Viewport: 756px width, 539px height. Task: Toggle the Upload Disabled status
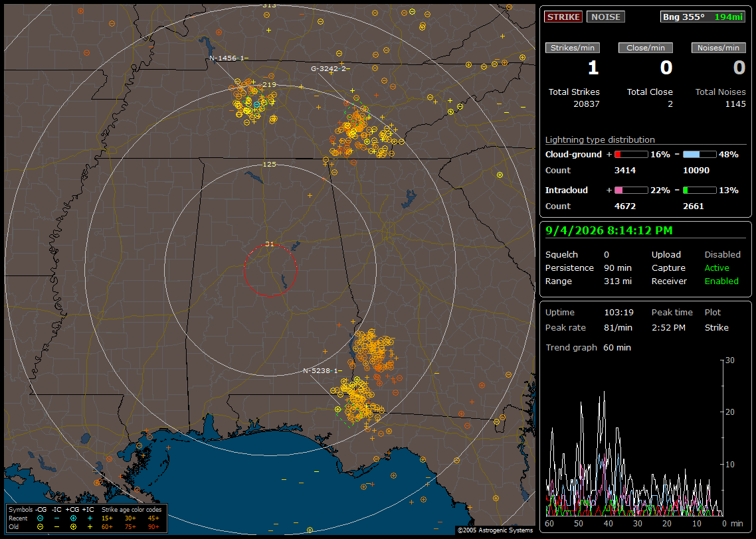click(x=722, y=255)
